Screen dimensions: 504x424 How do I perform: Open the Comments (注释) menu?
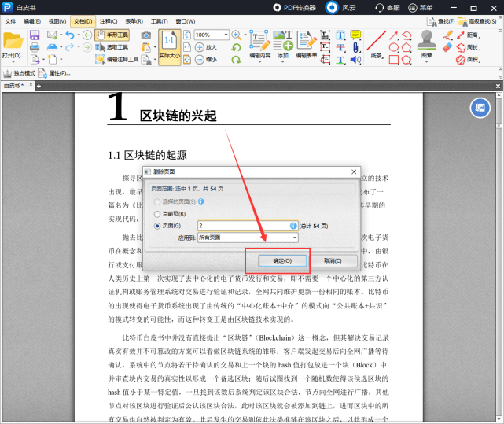pos(109,21)
